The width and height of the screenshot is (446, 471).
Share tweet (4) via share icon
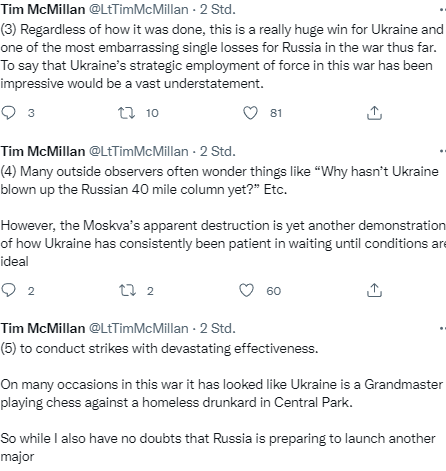374,290
